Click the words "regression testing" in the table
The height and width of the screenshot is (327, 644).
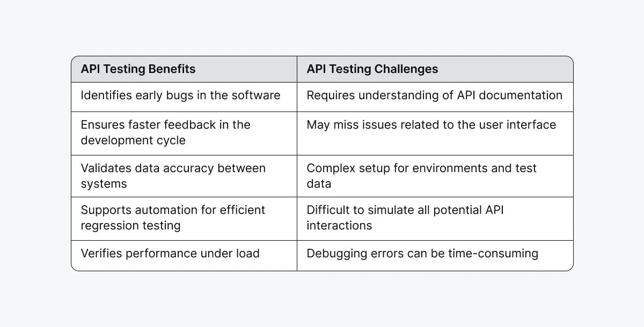[x=130, y=226]
